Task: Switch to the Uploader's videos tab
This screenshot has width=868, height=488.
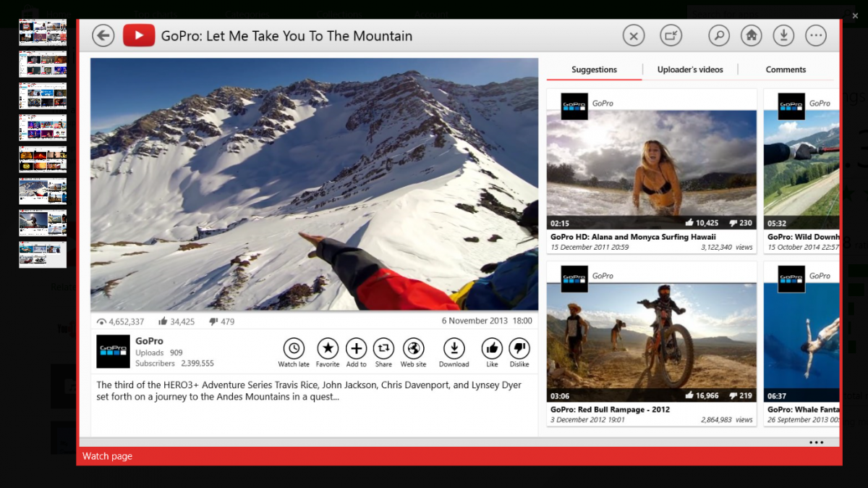Action: tap(690, 70)
